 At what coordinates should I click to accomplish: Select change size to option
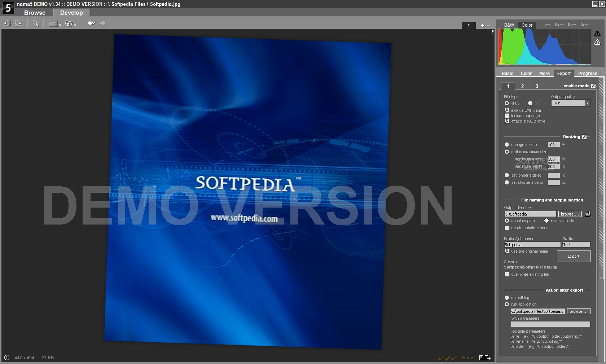pyautogui.click(x=507, y=145)
